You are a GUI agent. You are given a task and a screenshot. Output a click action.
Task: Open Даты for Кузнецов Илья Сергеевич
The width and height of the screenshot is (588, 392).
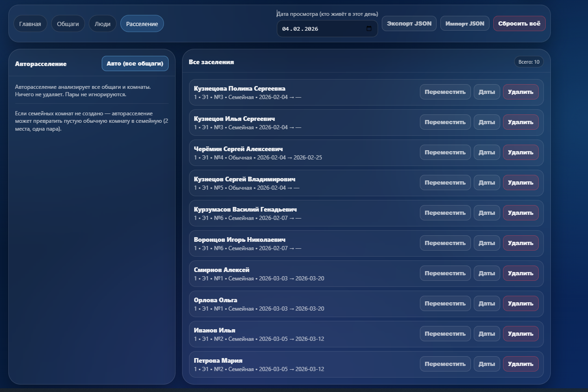click(487, 122)
